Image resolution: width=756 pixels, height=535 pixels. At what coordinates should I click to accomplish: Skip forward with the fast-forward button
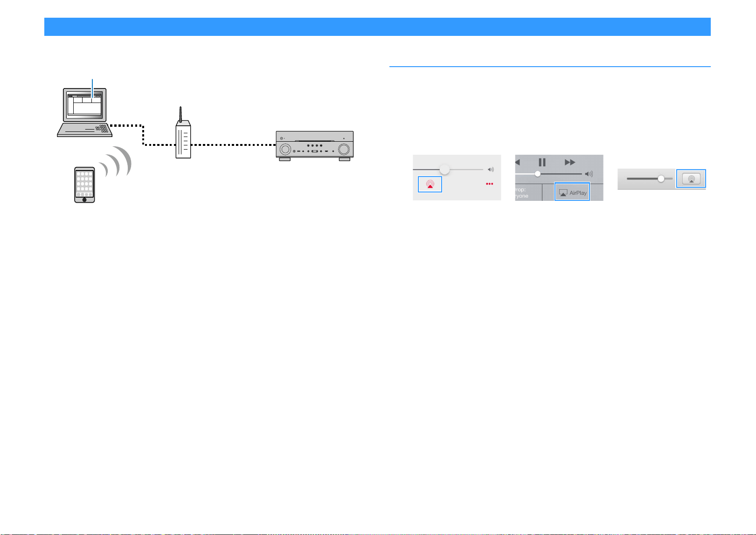tap(570, 162)
